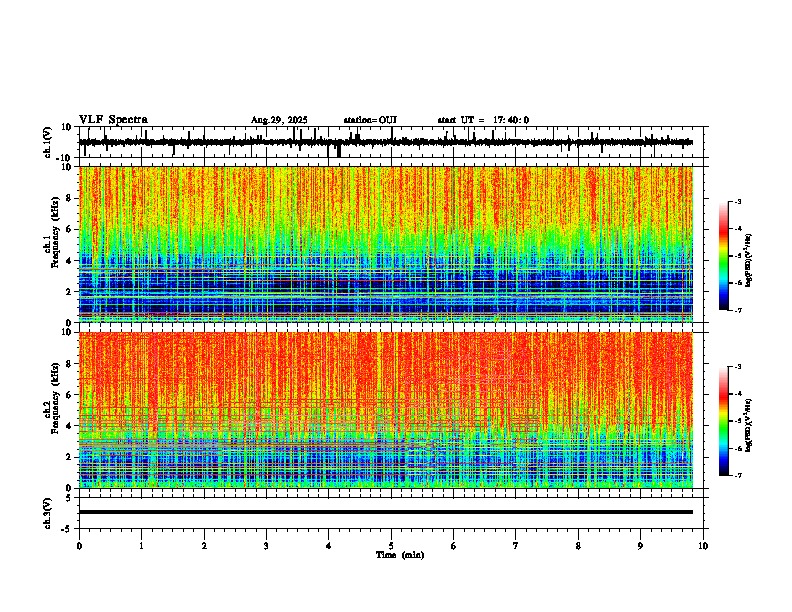Viewport: 792px width, 612px height.
Task: Click the "ch.3(V)" axis label
Action: (47, 514)
